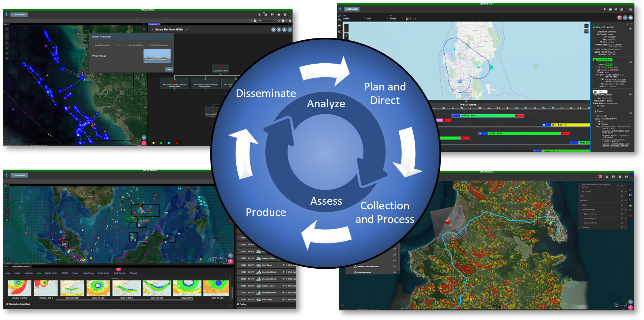This screenshot has height=320, width=644.
Task: Expand the 557th Weather Wing Web Mapping Services layer
Action: (x=580, y=186)
